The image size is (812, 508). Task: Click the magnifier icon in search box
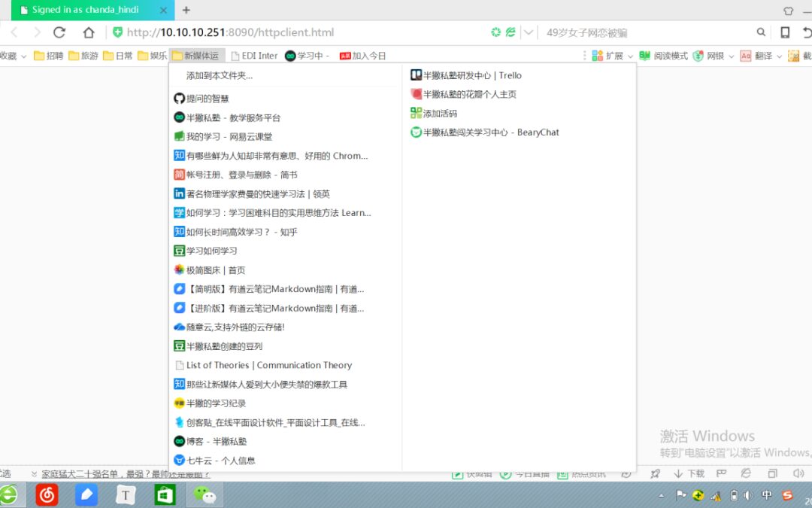pos(761,32)
